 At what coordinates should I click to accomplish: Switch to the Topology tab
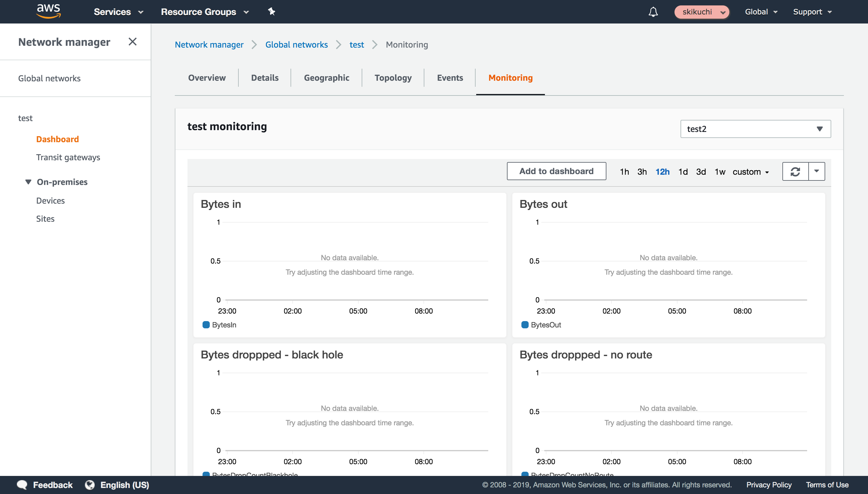[393, 78]
